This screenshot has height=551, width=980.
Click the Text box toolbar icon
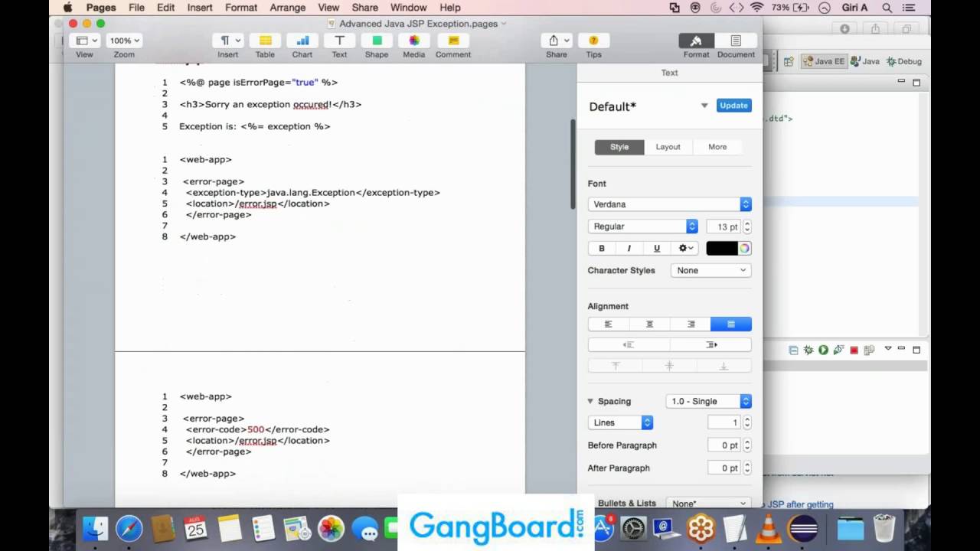click(x=339, y=41)
